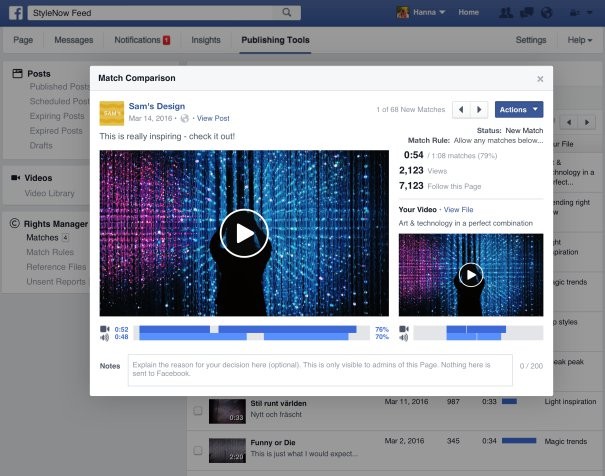
Task: Open Video Library in sidebar
Action: tap(49, 193)
